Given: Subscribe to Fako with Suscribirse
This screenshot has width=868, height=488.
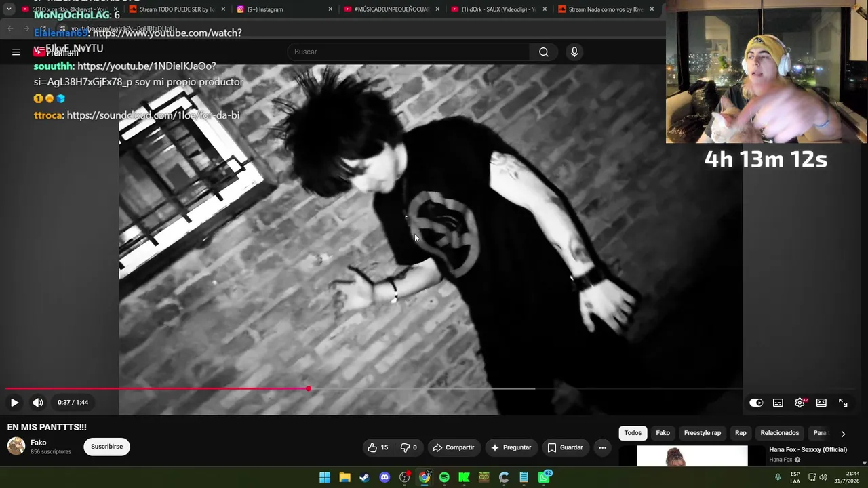Looking at the screenshot, I should [x=107, y=447].
